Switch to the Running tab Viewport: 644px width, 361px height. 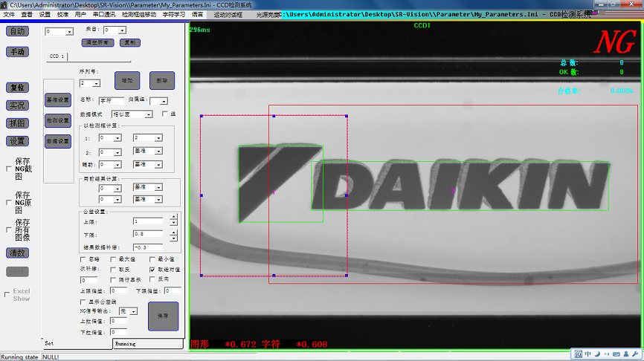125,344
